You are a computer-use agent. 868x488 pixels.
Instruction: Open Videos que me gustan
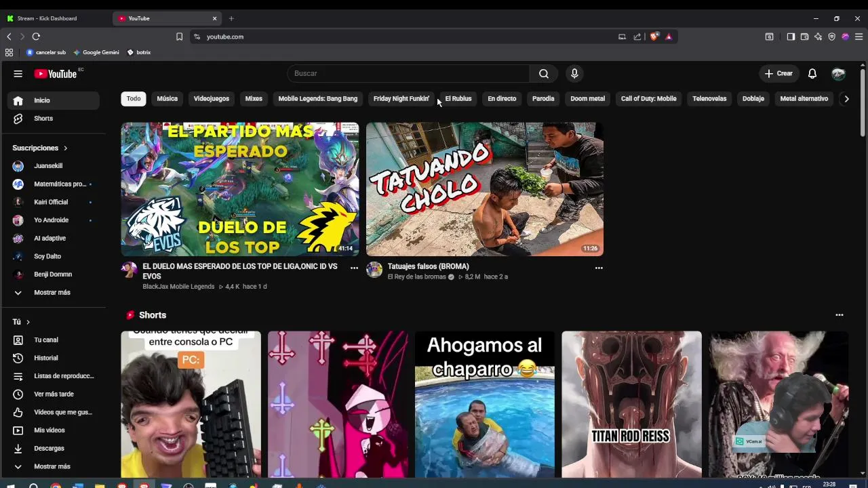click(54, 412)
